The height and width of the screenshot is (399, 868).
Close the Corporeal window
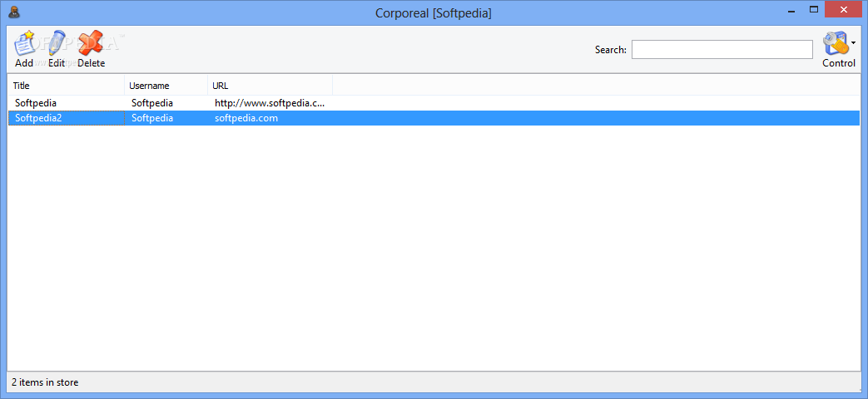(844, 9)
